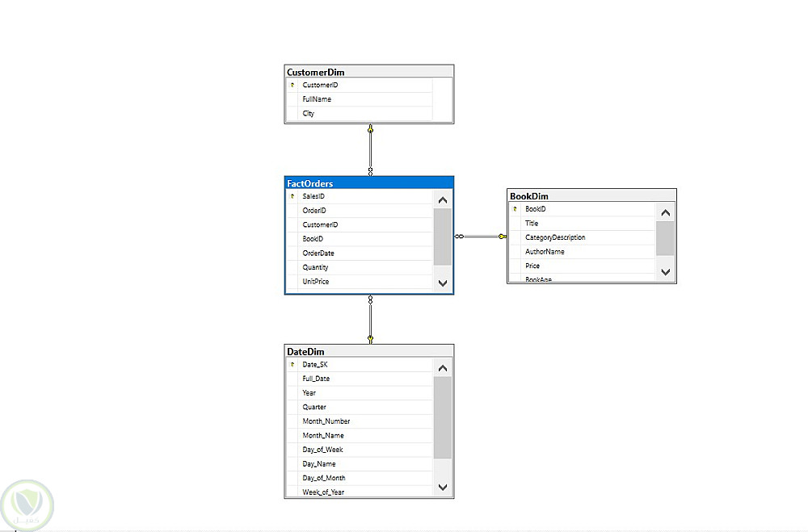
Task: Click the DateDim vertical scrollbar thumb
Action: (442, 417)
